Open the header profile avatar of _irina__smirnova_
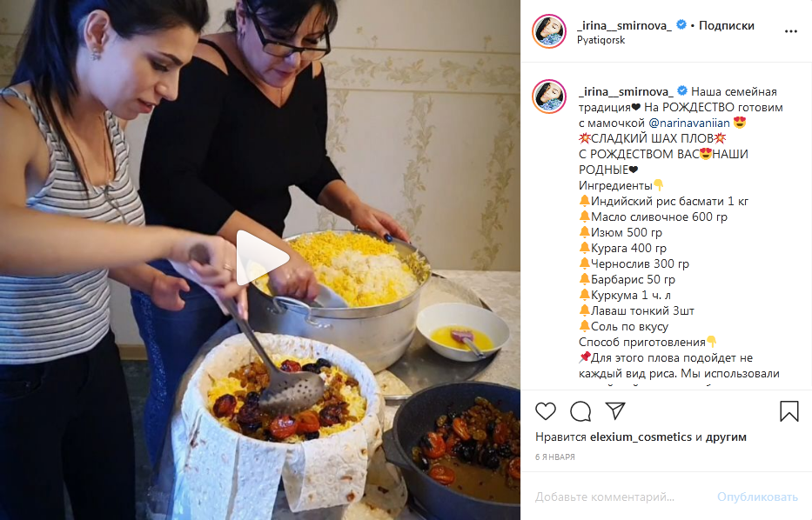 (549, 31)
